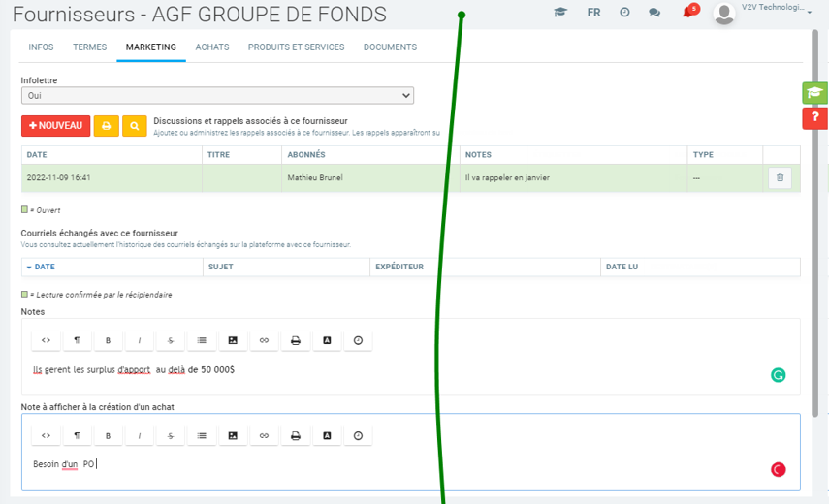Click the red Nouveau button

click(x=55, y=126)
